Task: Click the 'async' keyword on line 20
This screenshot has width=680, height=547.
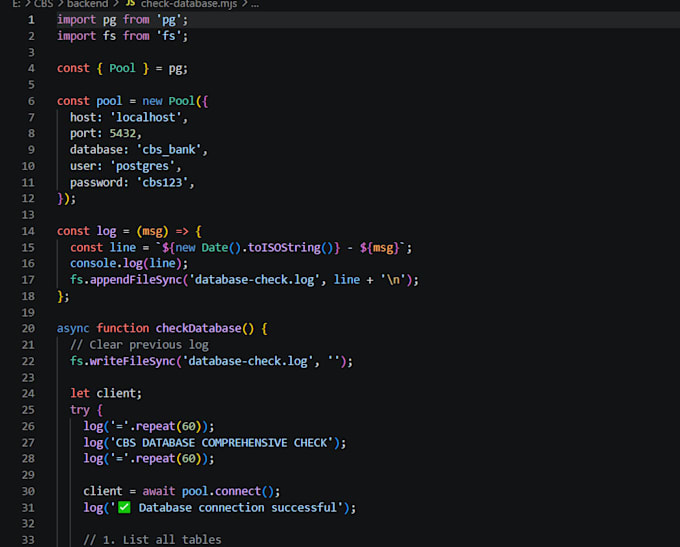Action: pos(73,328)
